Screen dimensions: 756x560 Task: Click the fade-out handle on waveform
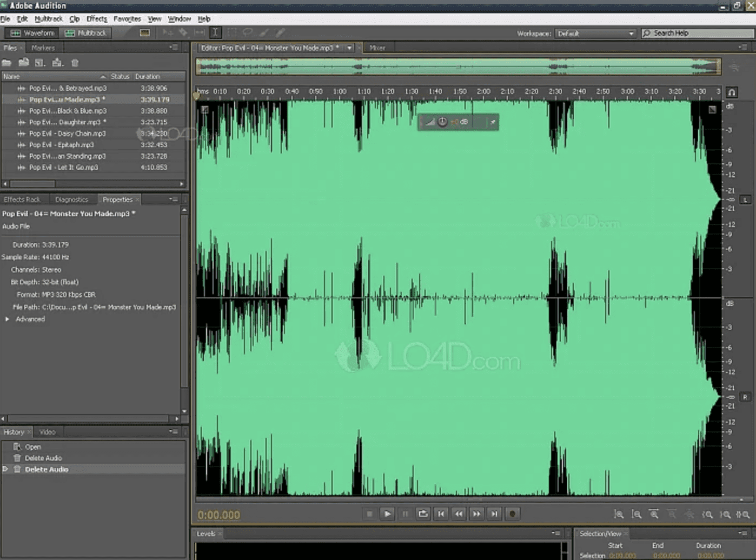(713, 110)
